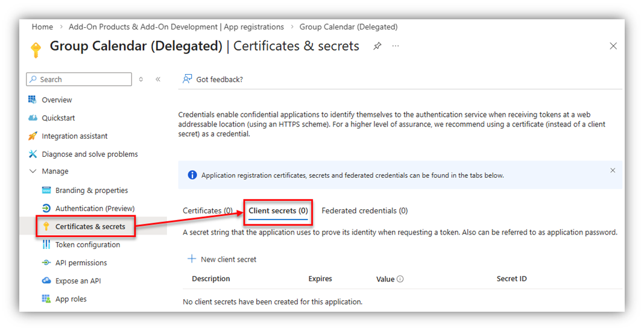
Task: Click the Got feedback icon
Action: (x=188, y=79)
